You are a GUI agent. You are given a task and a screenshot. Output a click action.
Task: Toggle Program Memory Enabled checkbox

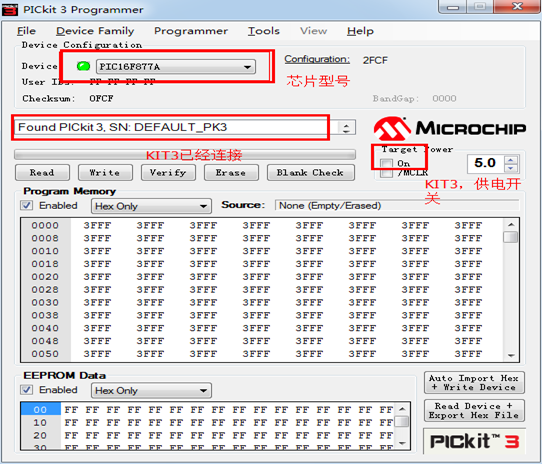click(x=26, y=205)
